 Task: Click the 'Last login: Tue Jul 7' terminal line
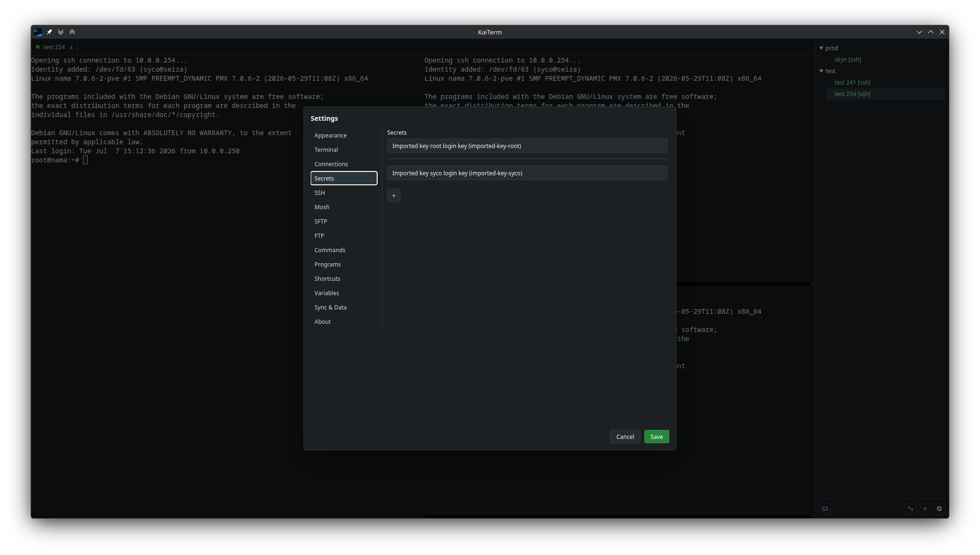(135, 151)
